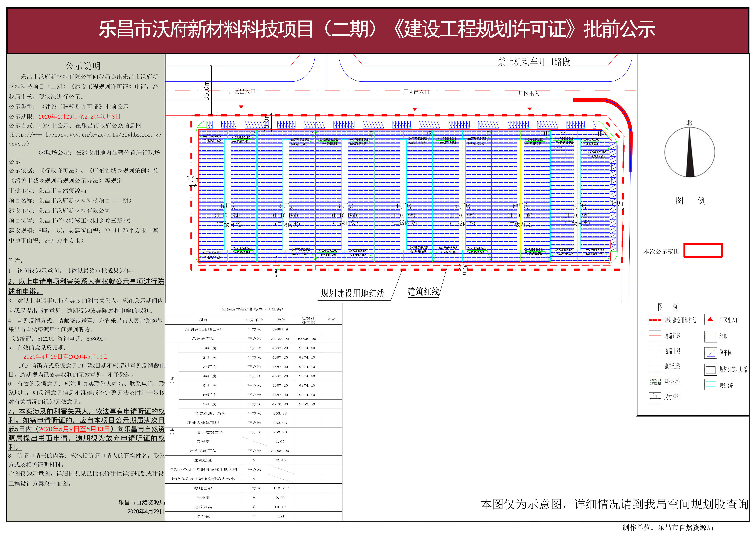The height and width of the screenshot is (535, 756).
Task: Click the main title banner text
Action: point(377,29)
